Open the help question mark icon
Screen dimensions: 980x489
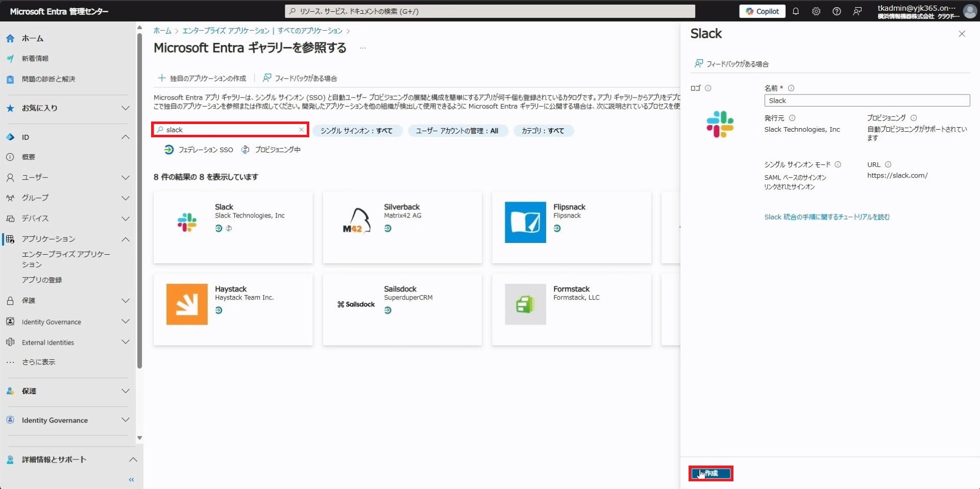coord(837,11)
